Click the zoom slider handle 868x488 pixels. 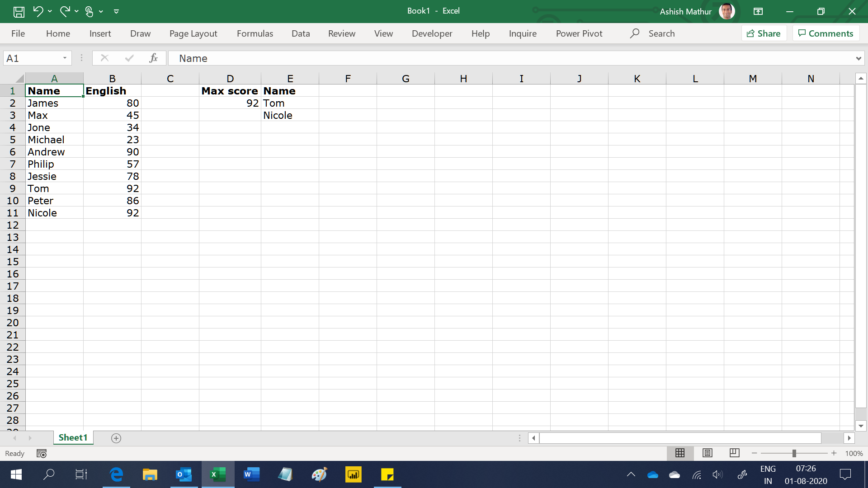coord(794,453)
